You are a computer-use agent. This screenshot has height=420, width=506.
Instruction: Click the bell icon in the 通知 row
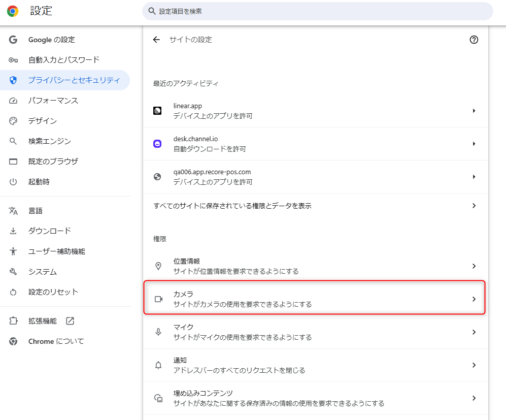(x=158, y=365)
